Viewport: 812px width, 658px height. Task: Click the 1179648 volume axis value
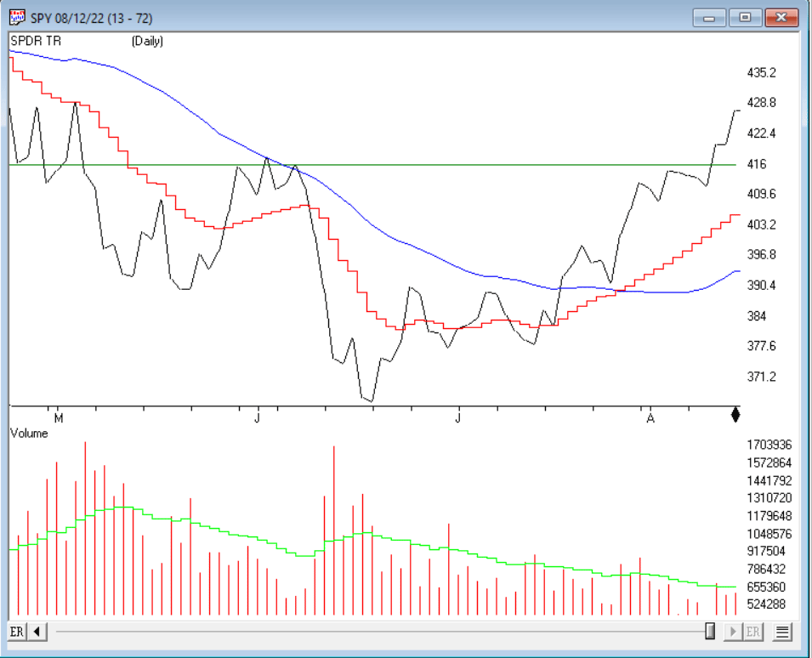coord(769,516)
